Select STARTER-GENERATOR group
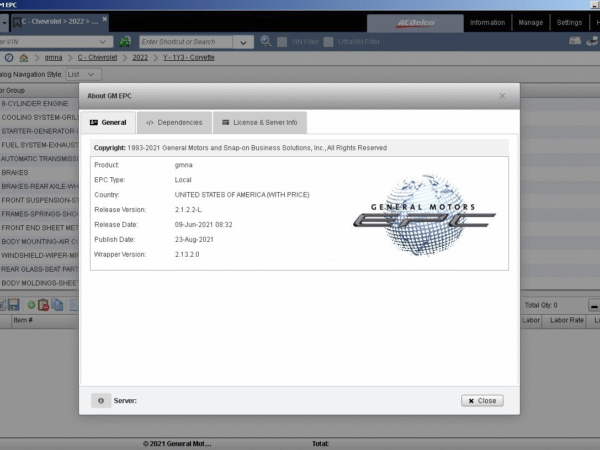The height and width of the screenshot is (450, 600). [x=39, y=131]
